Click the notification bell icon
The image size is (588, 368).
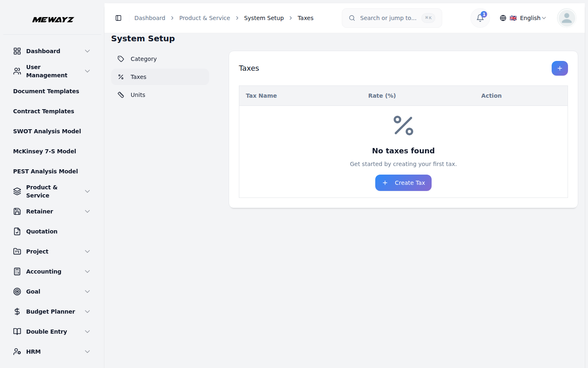pos(479,19)
